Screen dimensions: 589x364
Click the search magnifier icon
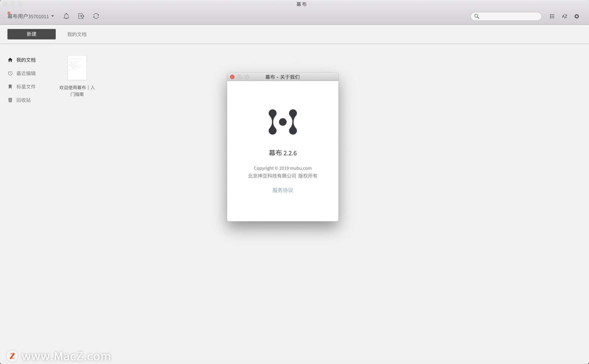pos(477,16)
